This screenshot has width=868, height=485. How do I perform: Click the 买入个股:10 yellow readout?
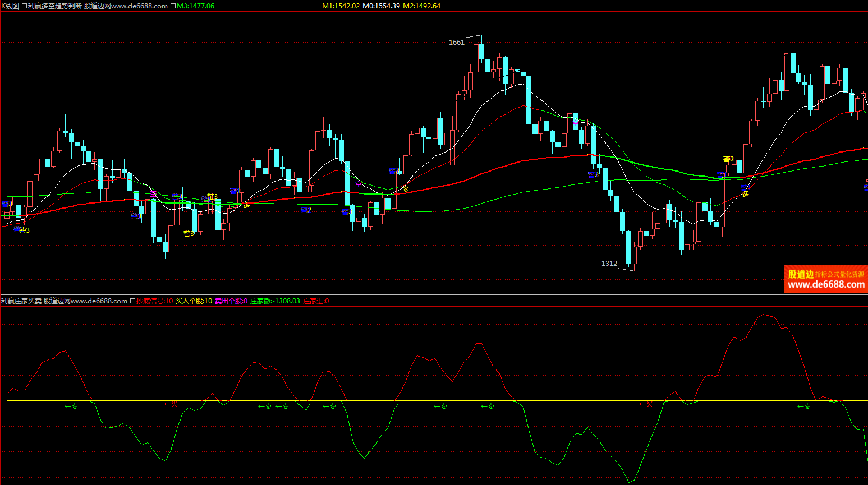coord(194,301)
